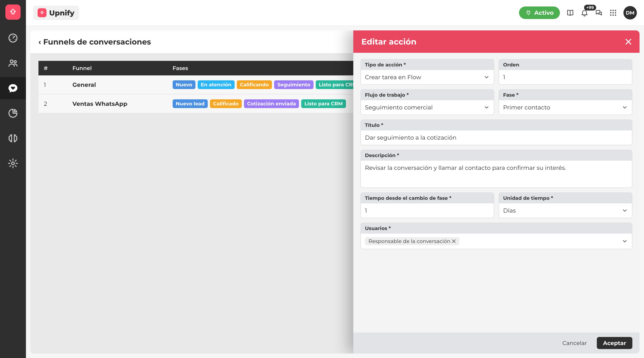Click the En atención phase tag
Viewport: 644px width, 358px height.
(216, 85)
